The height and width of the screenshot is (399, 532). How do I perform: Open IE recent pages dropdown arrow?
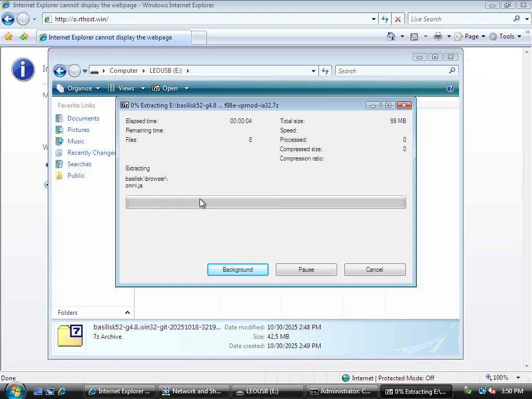pos(34,19)
